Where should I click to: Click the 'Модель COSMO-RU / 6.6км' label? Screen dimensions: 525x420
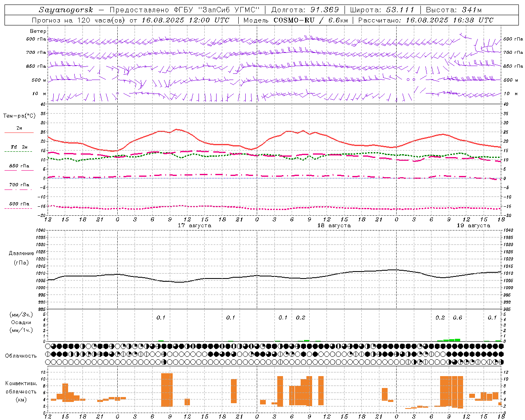coord(296,20)
